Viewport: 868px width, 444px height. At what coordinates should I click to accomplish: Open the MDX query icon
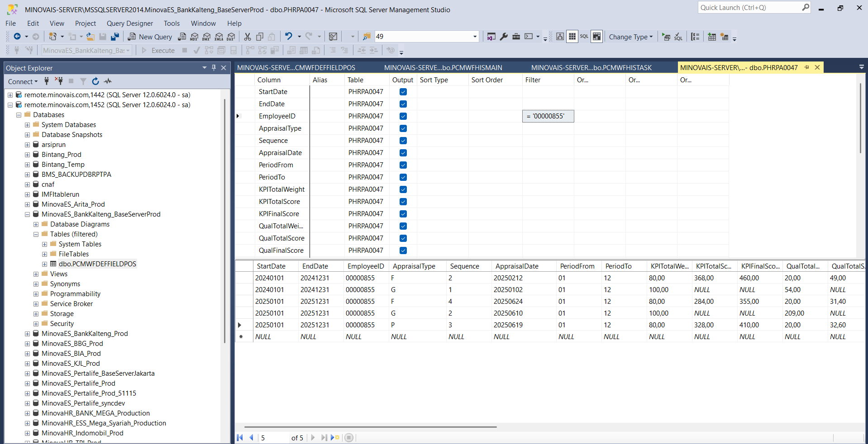point(195,37)
